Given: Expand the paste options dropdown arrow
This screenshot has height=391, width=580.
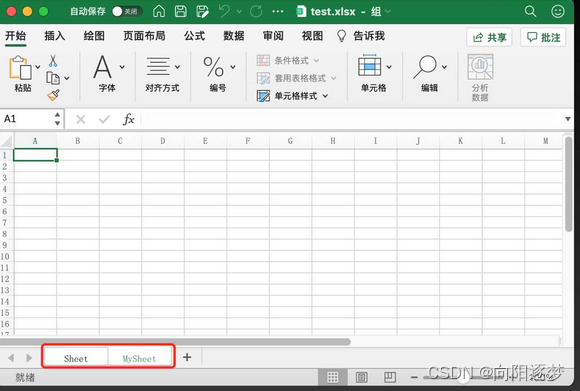Looking at the screenshot, I should (x=38, y=67).
